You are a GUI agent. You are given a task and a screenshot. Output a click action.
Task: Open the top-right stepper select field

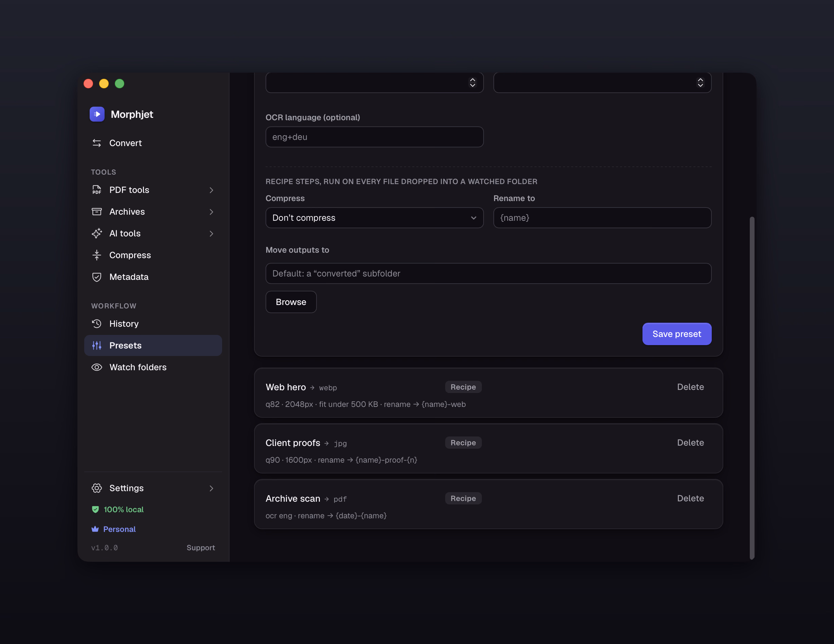[602, 83]
